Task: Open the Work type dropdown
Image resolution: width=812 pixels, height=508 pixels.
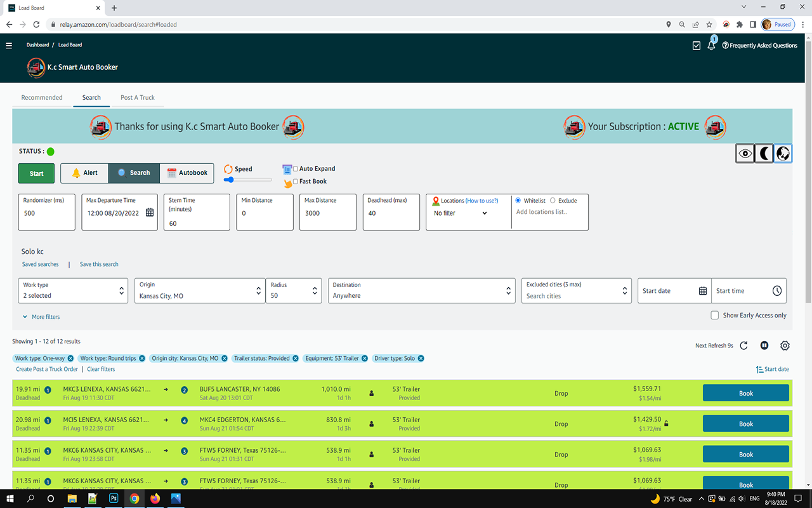Action: pos(74,291)
